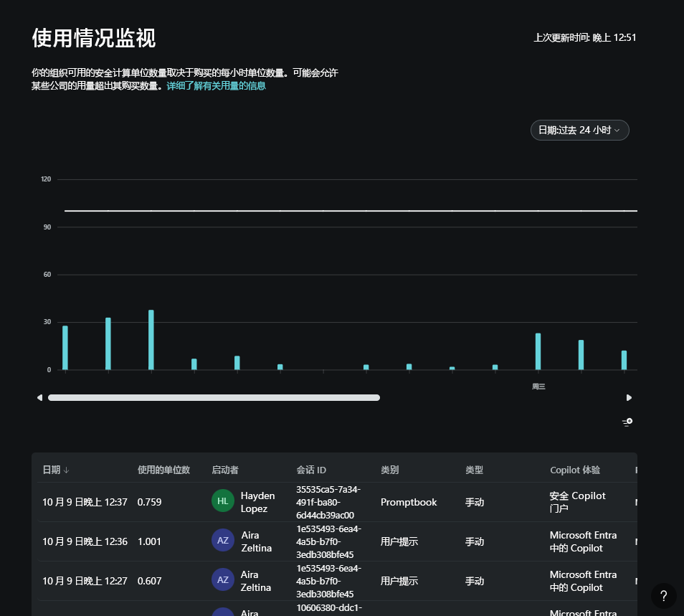Click the chart's horizontal scrollbar
Screen dimensions: 684x616
click(x=214, y=397)
